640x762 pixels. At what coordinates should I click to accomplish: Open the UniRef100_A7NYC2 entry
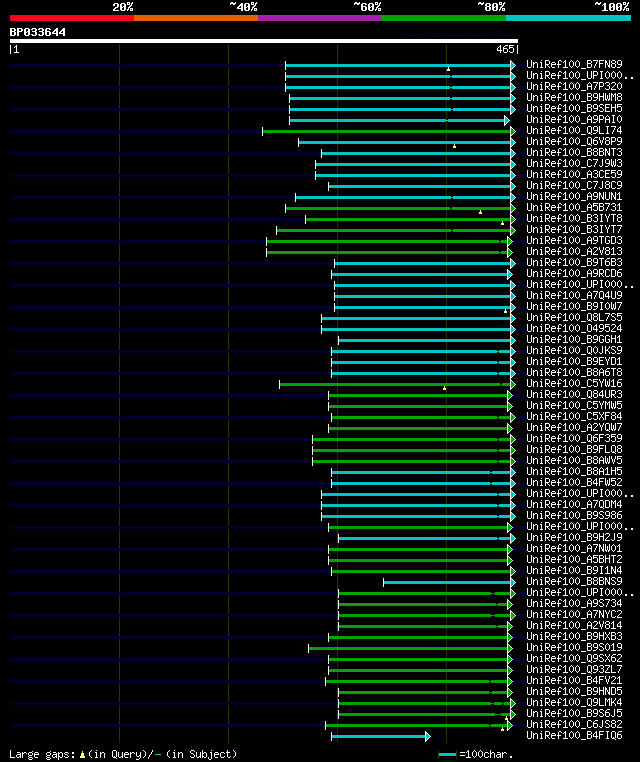pyautogui.click(x=574, y=614)
